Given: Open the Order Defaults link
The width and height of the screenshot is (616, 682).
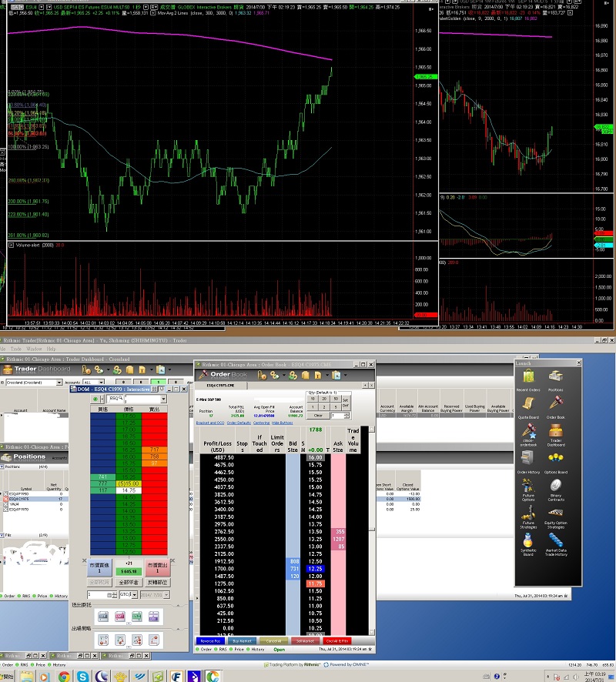Looking at the screenshot, I should tap(239, 423).
